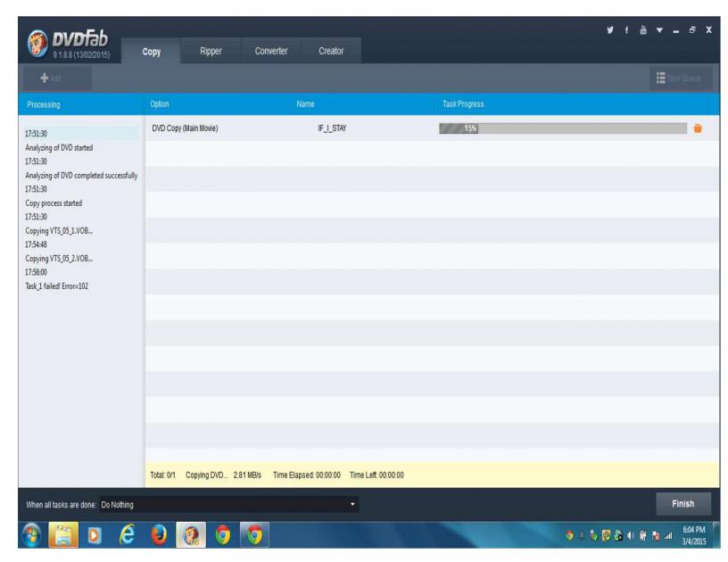Click the DVDFab taskbar button
Screen dimensions: 728x562
pos(190,535)
